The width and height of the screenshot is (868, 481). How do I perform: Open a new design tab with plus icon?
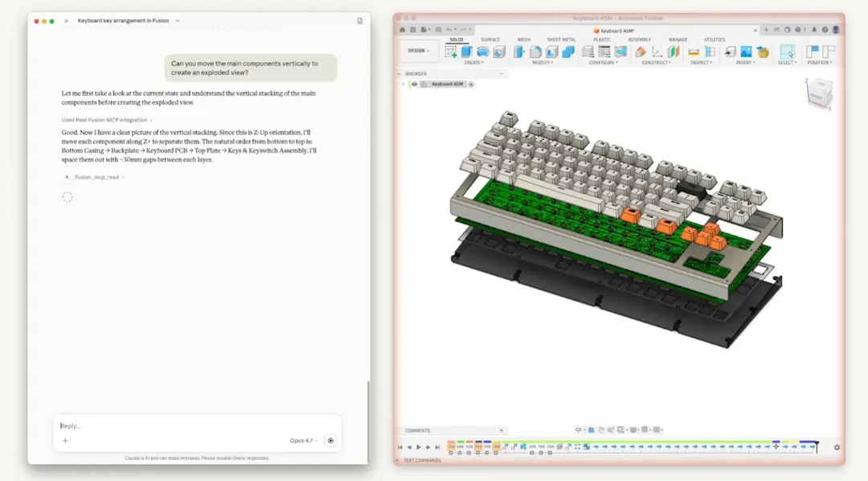pyautogui.click(x=766, y=30)
